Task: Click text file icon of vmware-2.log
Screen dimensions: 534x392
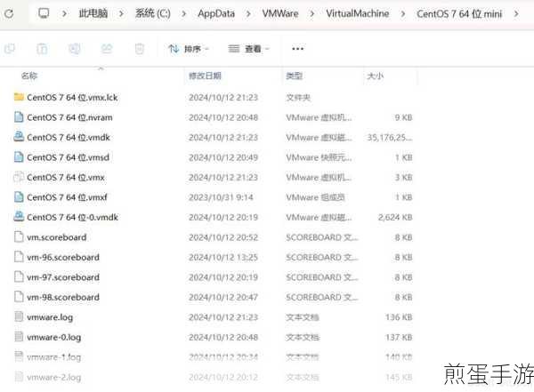Action: (x=19, y=377)
